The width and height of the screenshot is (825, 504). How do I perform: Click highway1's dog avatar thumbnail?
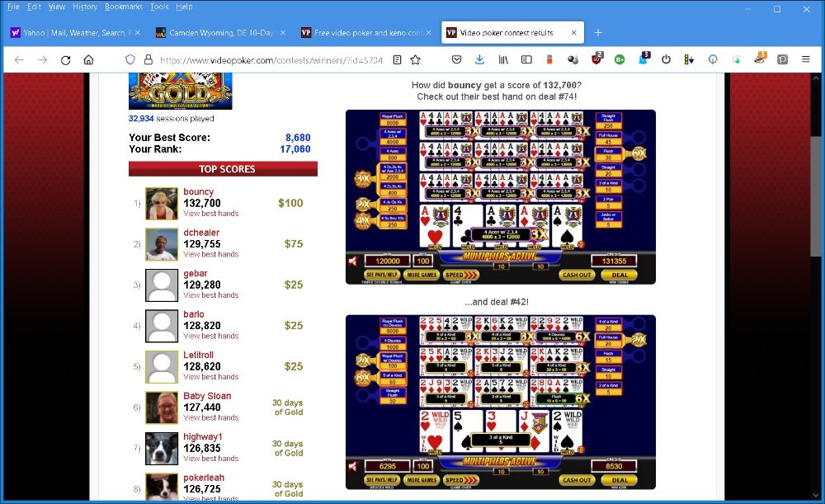162,449
